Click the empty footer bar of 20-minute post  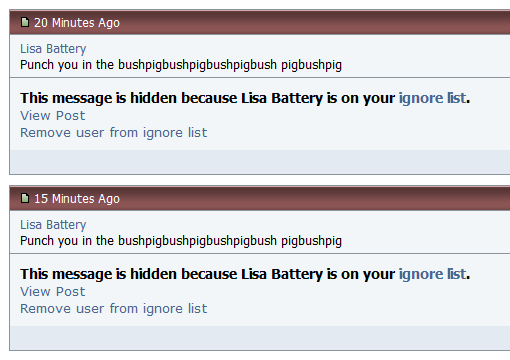(x=260, y=162)
